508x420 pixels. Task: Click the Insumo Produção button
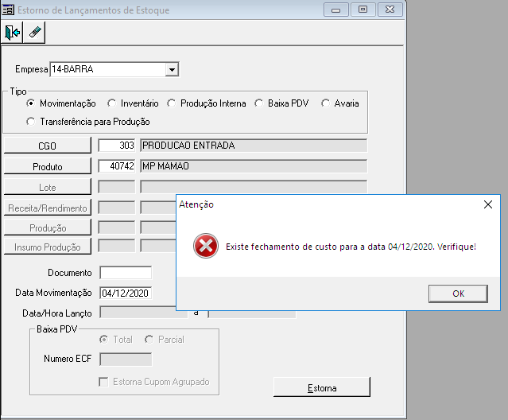(48, 247)
